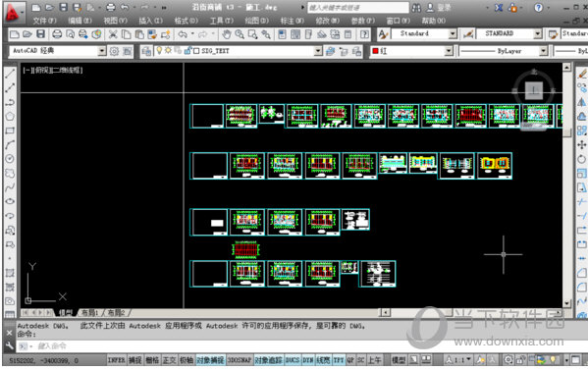Select the Mirror modify tool
588x370 pixels.
pos(582,102)
